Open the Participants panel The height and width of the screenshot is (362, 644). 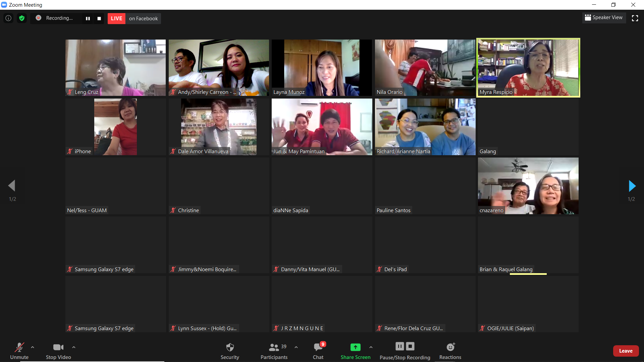click(274, 351)
